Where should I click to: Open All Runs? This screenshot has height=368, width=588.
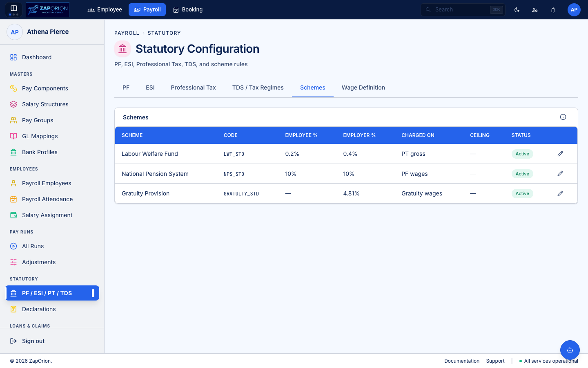(52, 246)
